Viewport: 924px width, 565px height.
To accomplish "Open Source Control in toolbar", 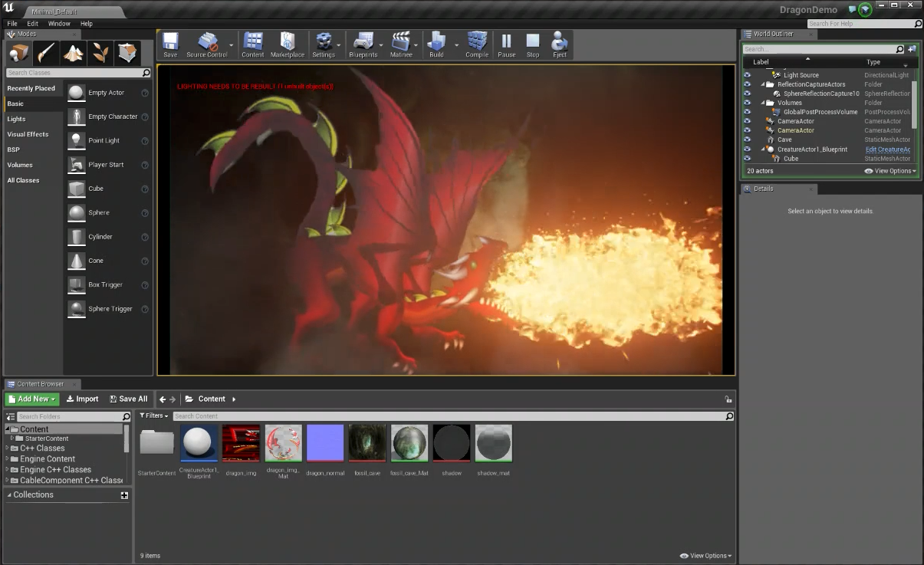I will 207,44.
